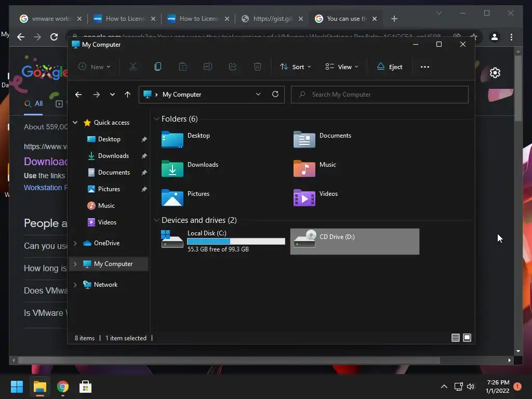Click File Explorer taskbar icon
The width and height of the screenshot is (532, 399).
tap(39, 387)
